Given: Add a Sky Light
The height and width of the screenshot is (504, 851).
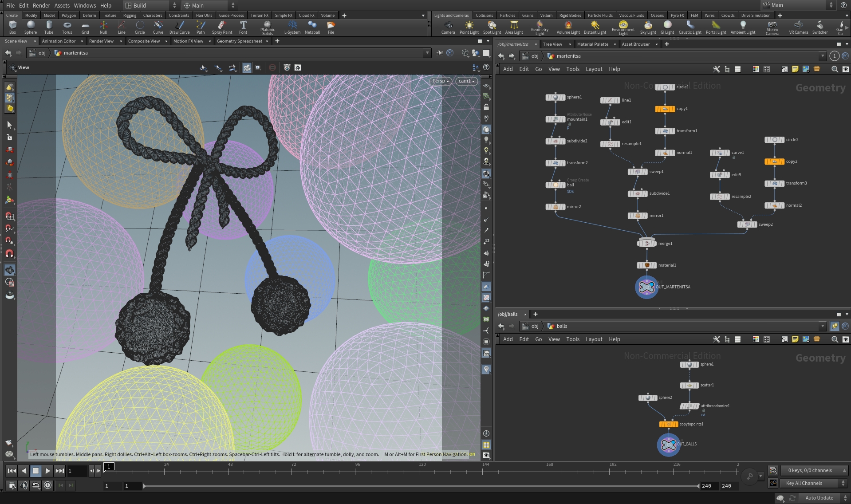Looking at the screenshot, I should click(648, 28).
